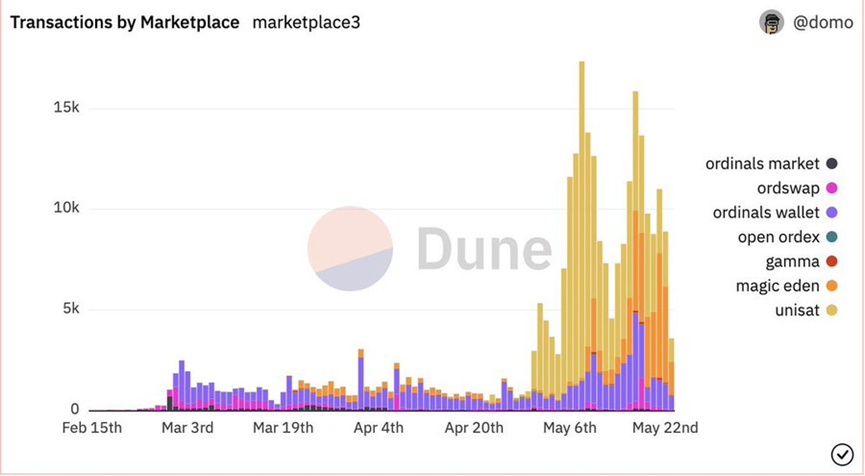Click the ordinals wallet legend label
Viewport: 865px width, 476px height.
point(766,212)
